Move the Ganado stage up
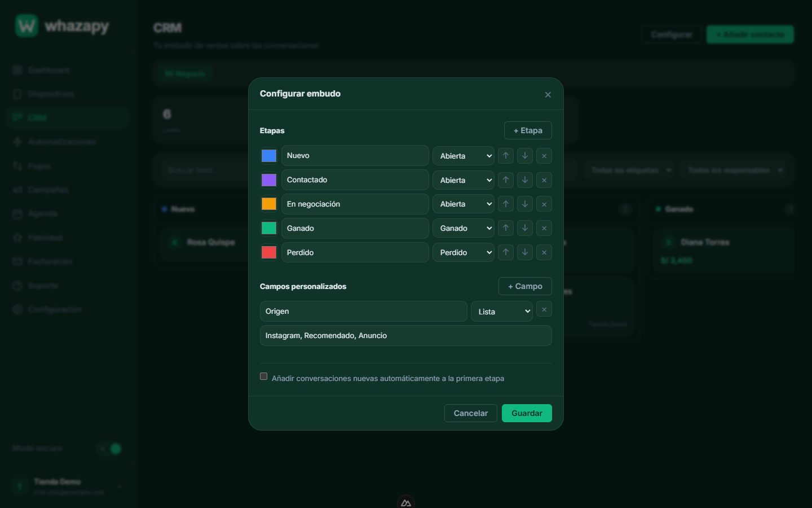This screenshot has width=812, height=508. tap(506, 228)
